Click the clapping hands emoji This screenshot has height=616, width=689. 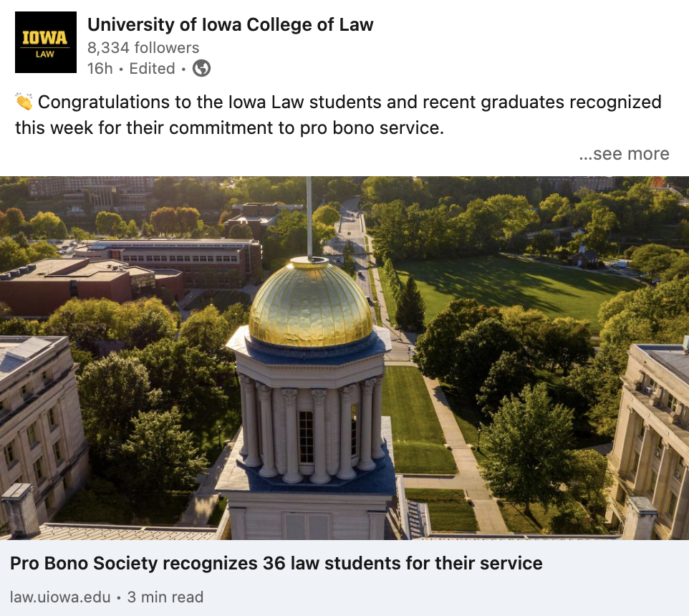point(24,102)
